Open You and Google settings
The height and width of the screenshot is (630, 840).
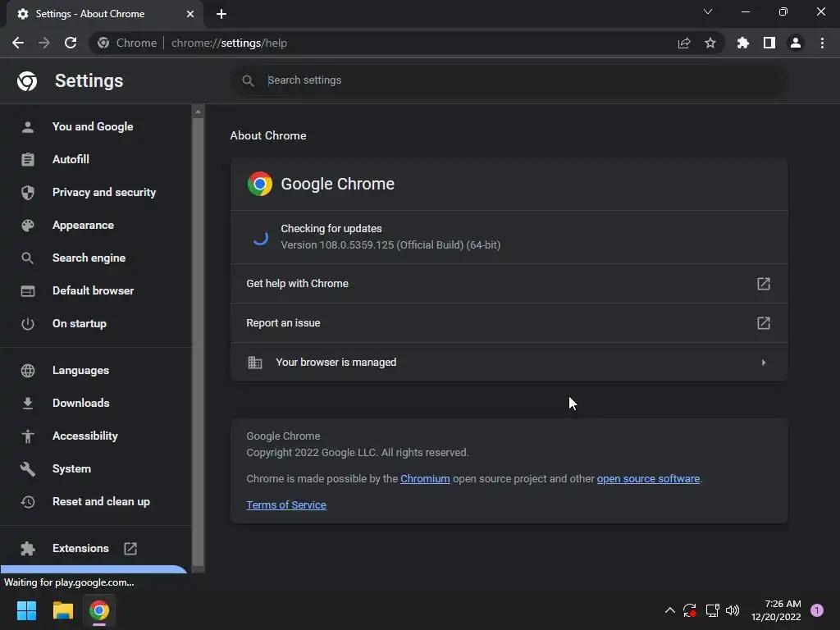(x=95, y=126)
